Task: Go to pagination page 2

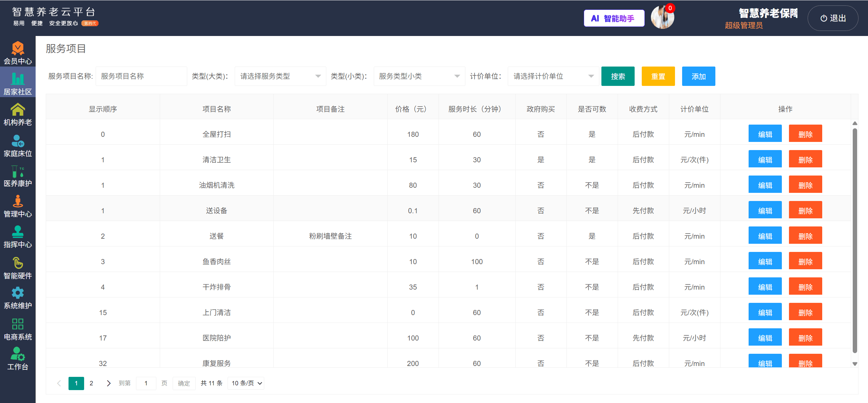Action: pos(91,383)
